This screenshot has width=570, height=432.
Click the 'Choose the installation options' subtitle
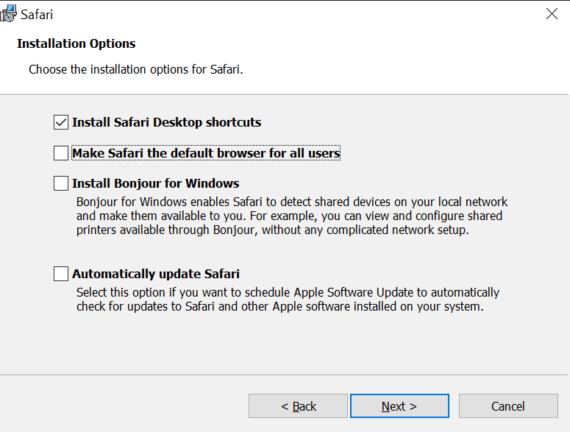coord(136,69)
